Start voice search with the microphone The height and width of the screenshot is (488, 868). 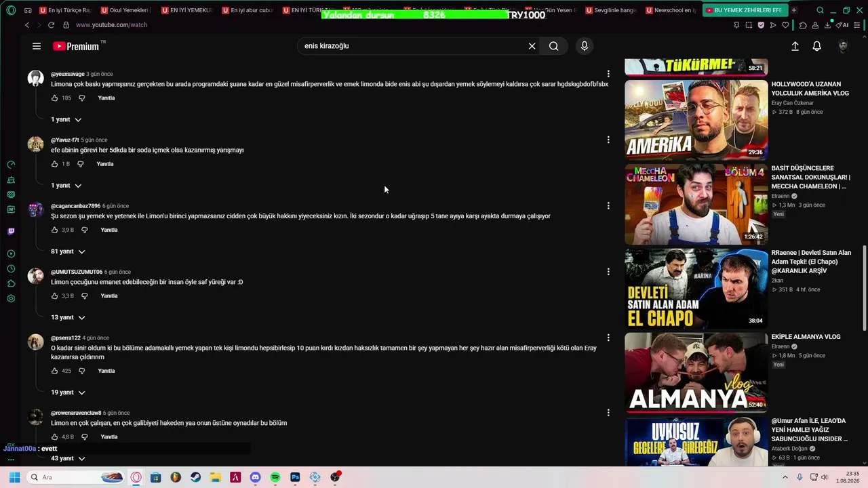(585, 46)
